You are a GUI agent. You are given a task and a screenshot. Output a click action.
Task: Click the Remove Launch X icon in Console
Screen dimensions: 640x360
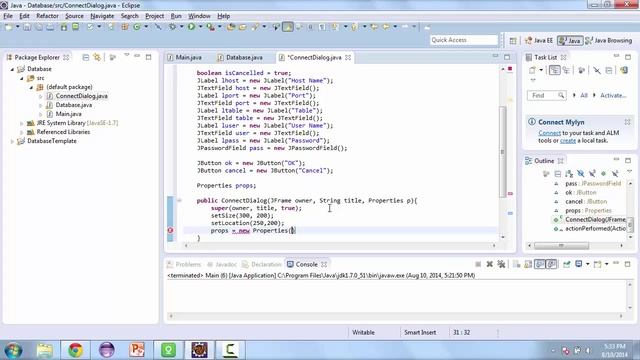coord(489,264)
